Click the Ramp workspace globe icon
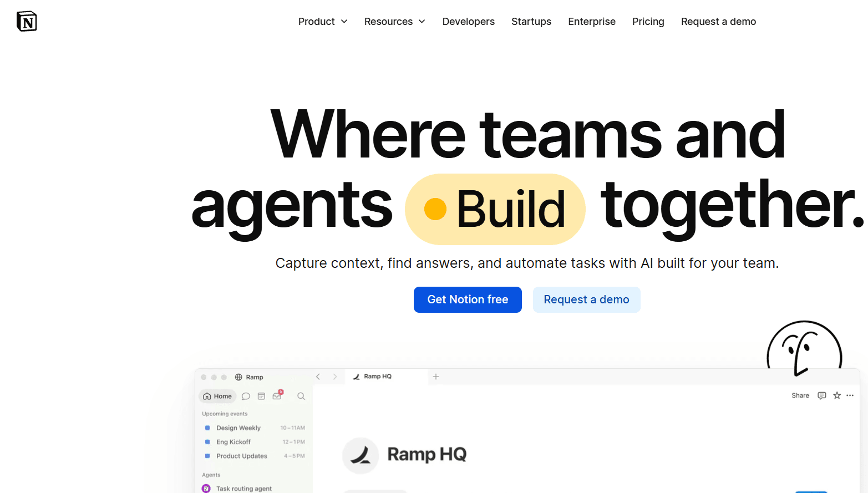This screenshot has width=868, height=493. pos(238,377)
